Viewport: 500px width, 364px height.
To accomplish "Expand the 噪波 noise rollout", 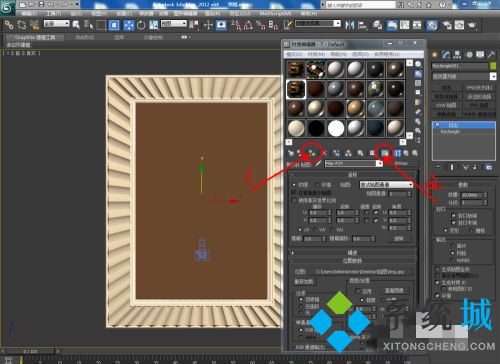I will 353,253.
